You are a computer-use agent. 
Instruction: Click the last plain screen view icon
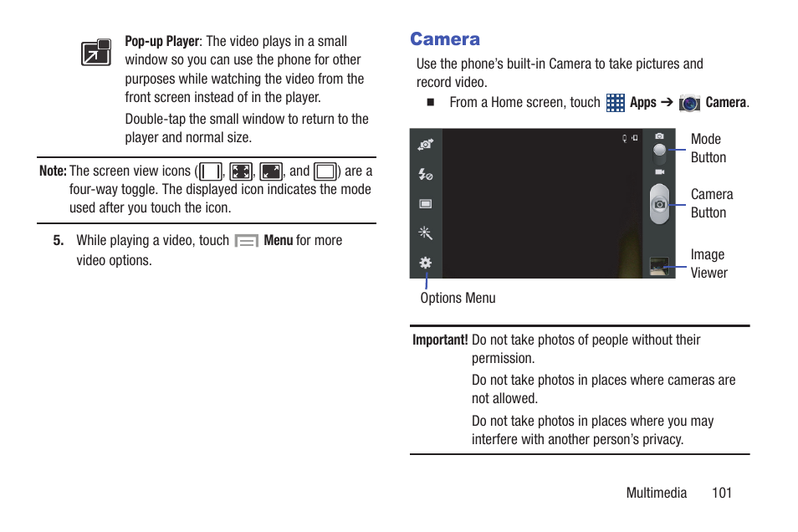[x=325, y=171]
